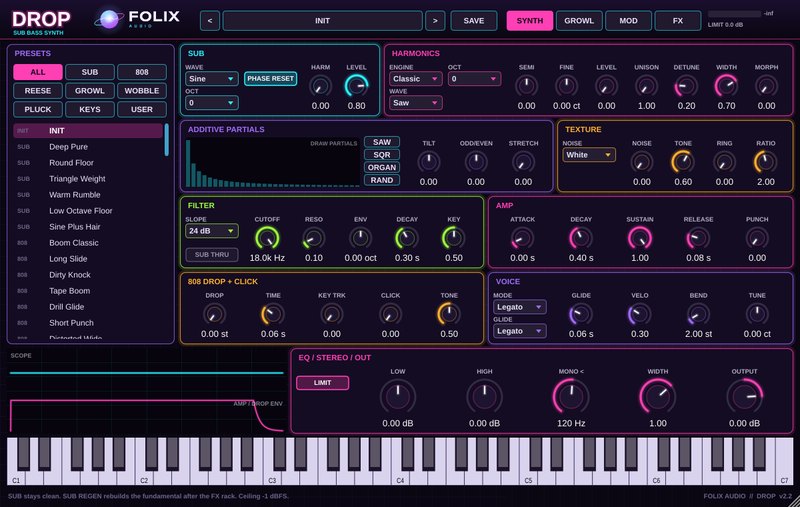Click the Additive TILT knob

(429, 162)
